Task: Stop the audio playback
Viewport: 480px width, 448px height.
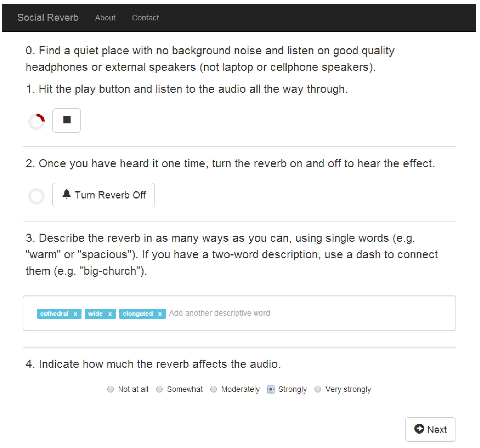Action: (67, 120)
